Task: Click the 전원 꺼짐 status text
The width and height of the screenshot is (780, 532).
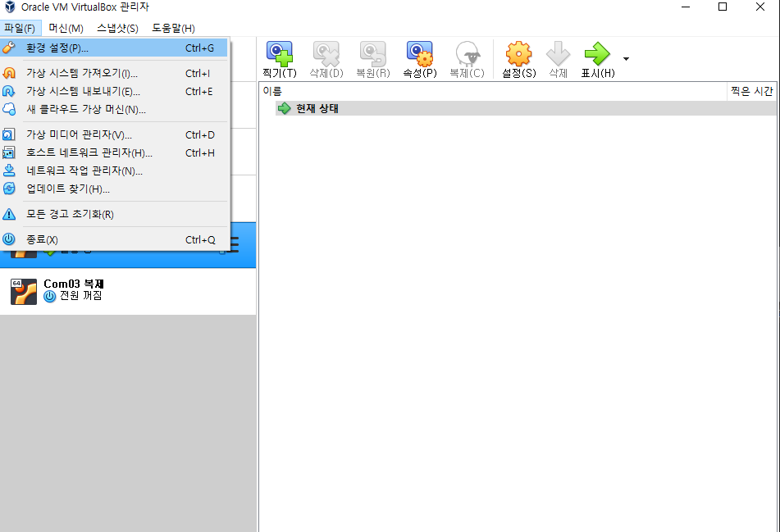Action: [81, 296]
